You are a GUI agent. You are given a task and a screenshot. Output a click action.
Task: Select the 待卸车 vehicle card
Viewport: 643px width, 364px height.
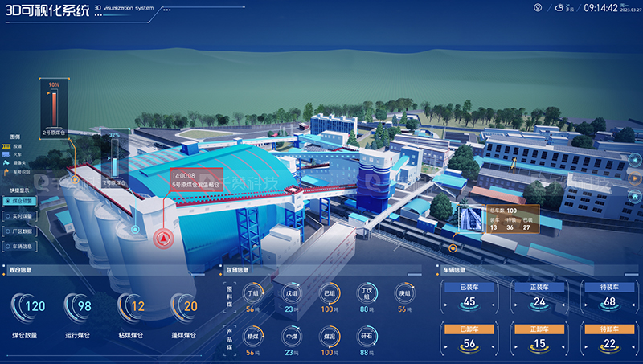[x=608, y=338]
